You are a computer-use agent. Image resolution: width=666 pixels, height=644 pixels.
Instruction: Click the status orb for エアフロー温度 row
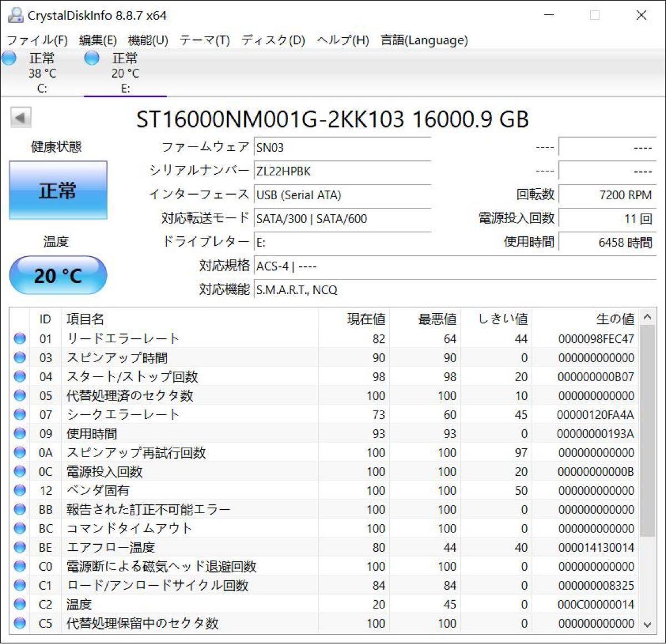tap(20, 547)
